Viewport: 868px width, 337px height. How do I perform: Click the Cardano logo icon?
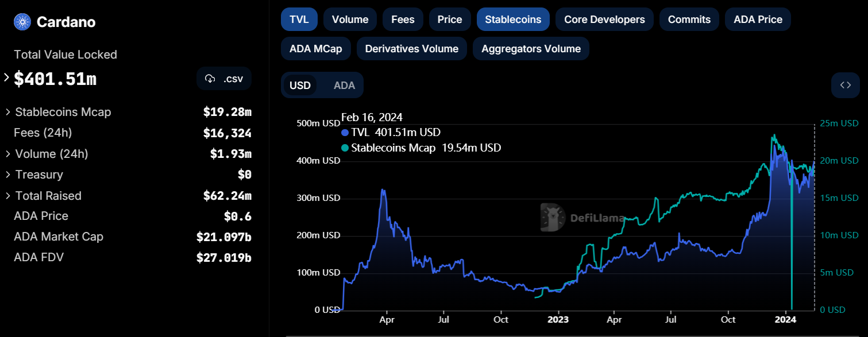point(22,22)
